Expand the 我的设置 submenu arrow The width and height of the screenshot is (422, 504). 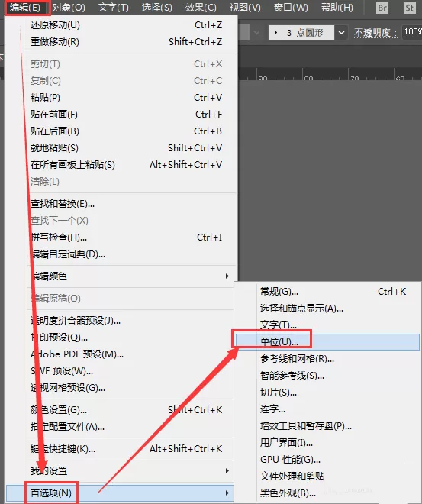coord(227,471)
